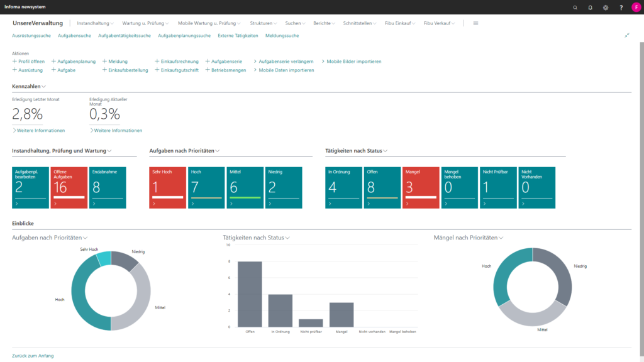644x362 pixels.
Task: Open settings using the gear icon
Action: 605,8
